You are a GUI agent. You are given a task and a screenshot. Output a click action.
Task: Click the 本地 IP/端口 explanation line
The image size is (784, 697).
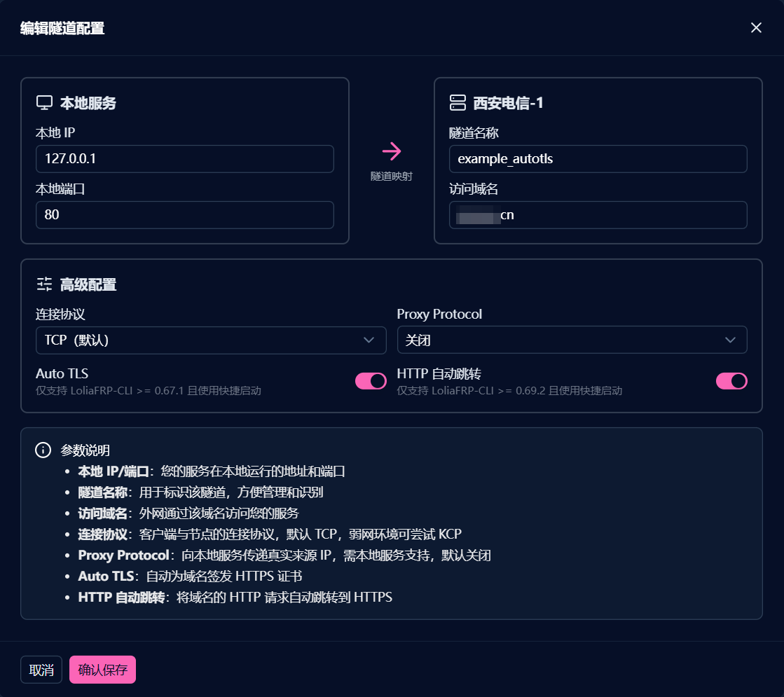[x=212, y=471]
